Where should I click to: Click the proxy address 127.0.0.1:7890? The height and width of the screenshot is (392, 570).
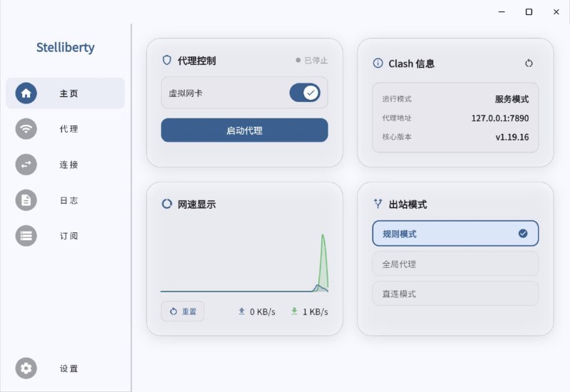pyautogui.click(x=499, y=118)
